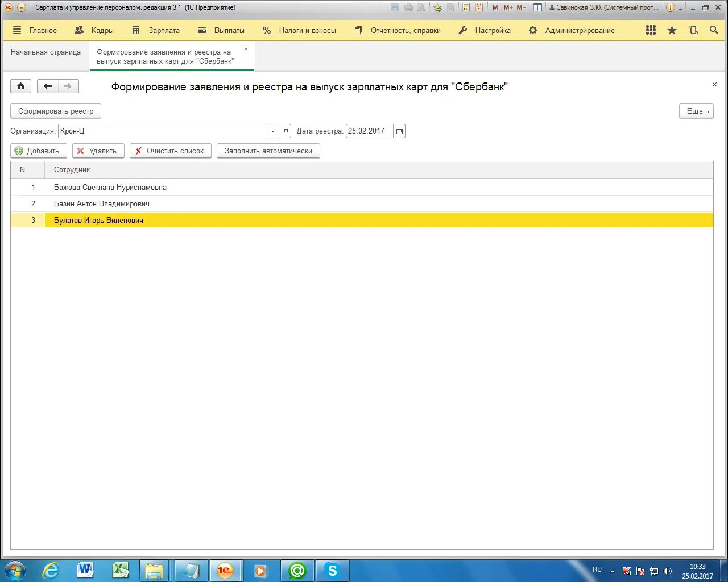
Task: Open the Налоги и взносы section
Action: point(299,30)
